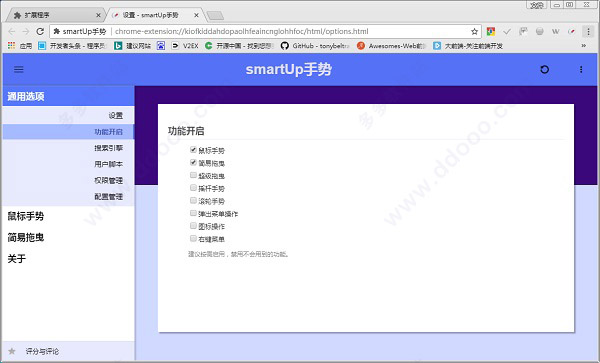Screen dimensions: 600x363
Task: Click the star icon beside 评分与评论
Action: click(x=12, y=351)
